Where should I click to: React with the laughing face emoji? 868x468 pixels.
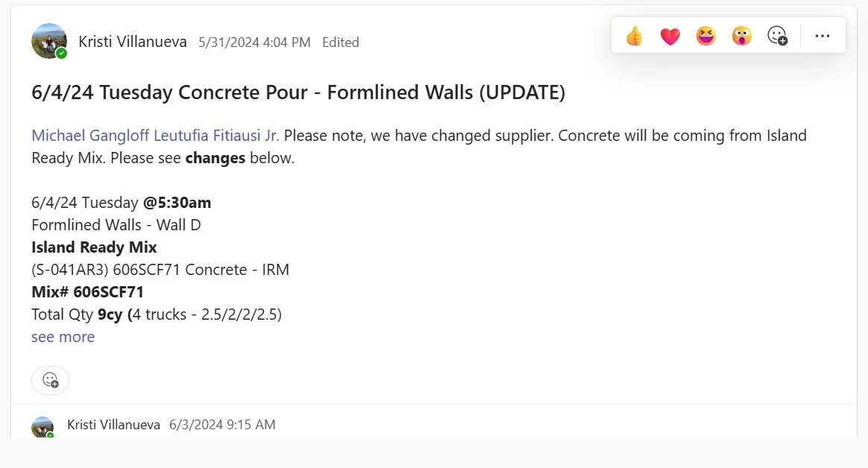[705, 36]
